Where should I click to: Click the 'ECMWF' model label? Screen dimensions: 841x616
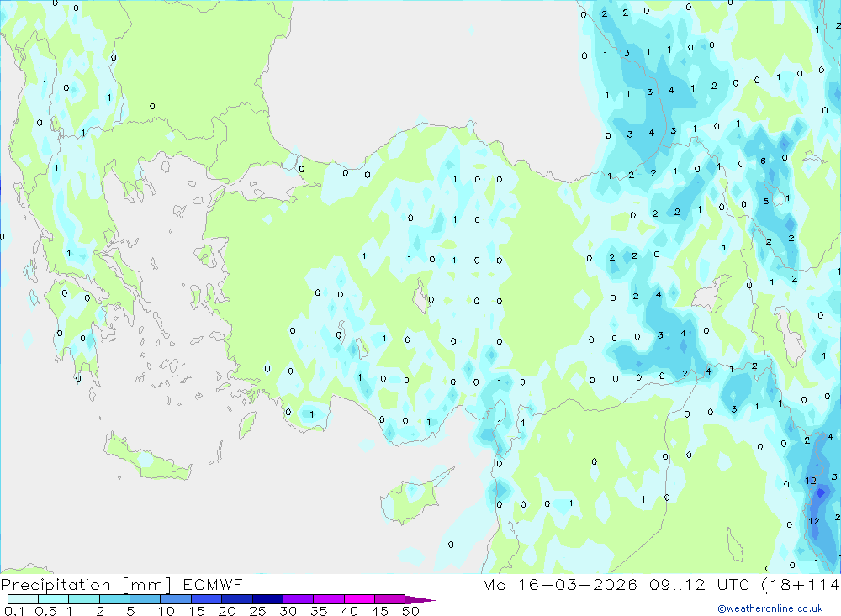pyautogui.click(x=213, y=584)
